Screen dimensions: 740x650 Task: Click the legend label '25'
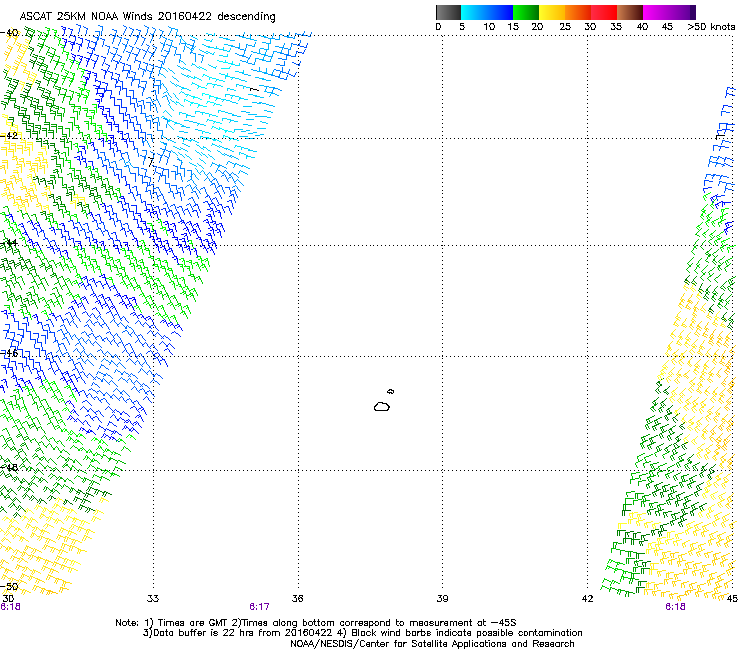[x=565, y=27]
